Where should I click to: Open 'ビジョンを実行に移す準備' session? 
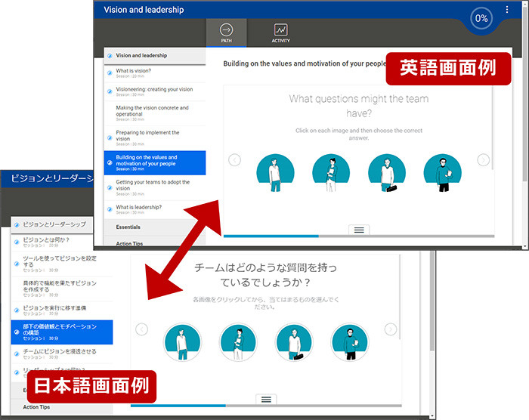62,310
